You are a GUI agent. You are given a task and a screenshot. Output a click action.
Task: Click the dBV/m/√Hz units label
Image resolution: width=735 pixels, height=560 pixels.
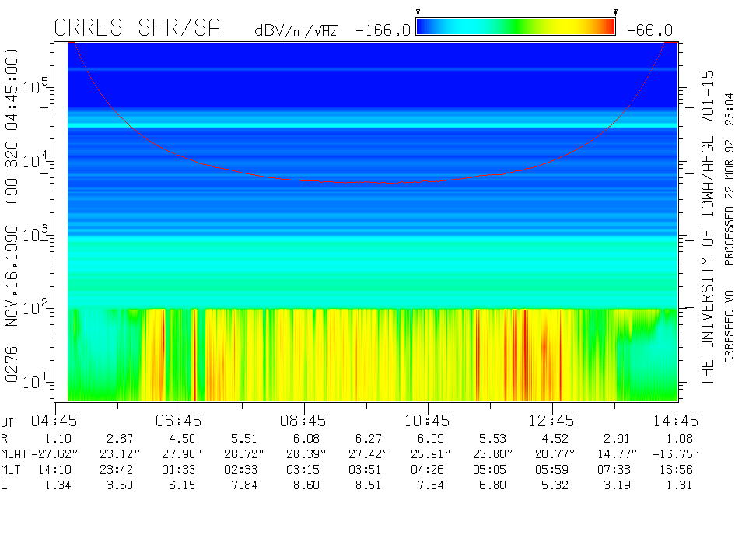[296, 31]
